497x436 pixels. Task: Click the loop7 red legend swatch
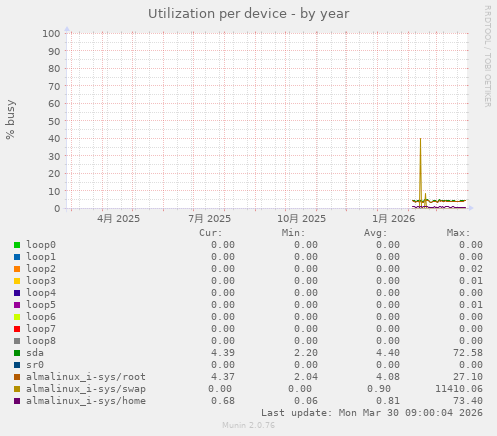(17, 329)
